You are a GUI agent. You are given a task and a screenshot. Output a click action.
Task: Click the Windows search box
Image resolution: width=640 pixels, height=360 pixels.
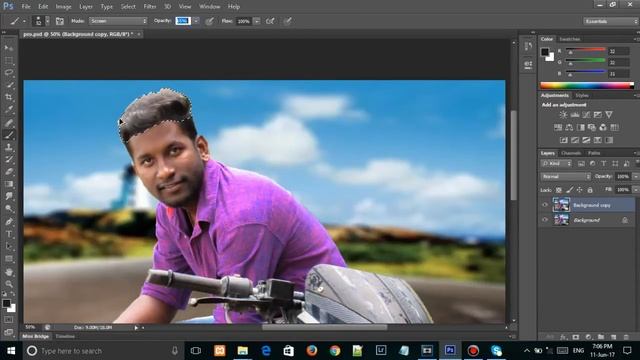(103, 351)
